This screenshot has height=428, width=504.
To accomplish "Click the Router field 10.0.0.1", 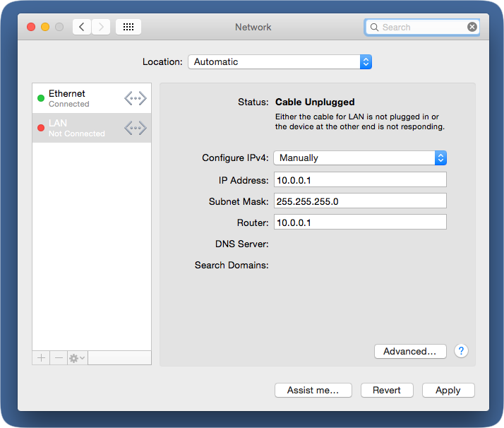I will [360, 222].
